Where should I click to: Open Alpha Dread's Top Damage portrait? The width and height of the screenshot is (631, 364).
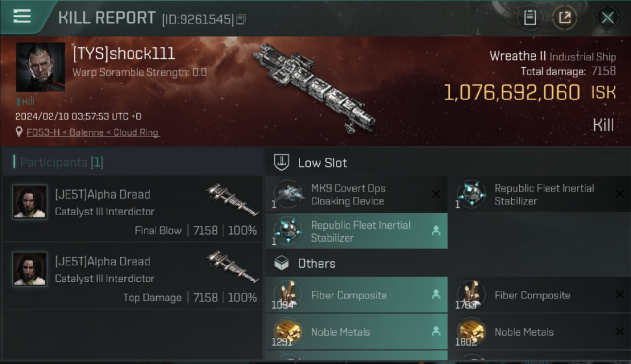point(30,269)
